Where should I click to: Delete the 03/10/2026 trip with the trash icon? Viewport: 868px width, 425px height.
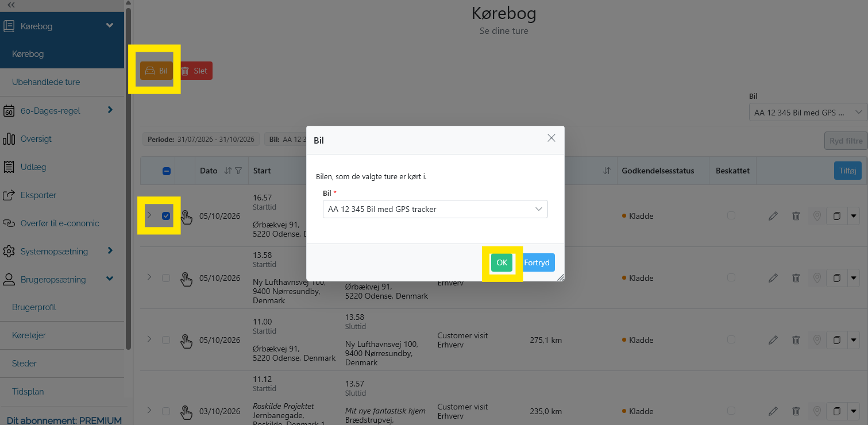click(x=796, y=411)
